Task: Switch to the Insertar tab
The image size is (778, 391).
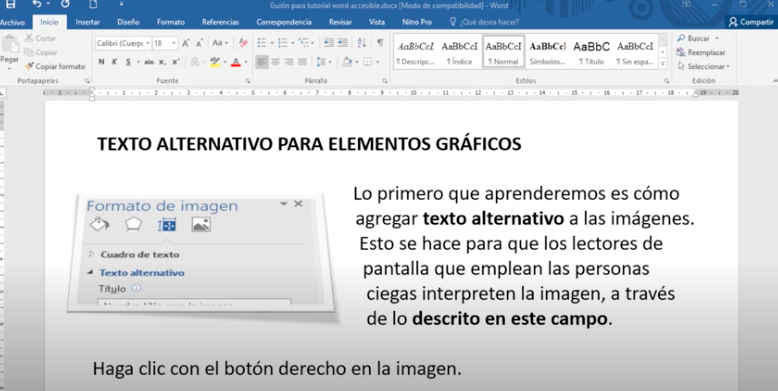Action: tap(87, 22)
